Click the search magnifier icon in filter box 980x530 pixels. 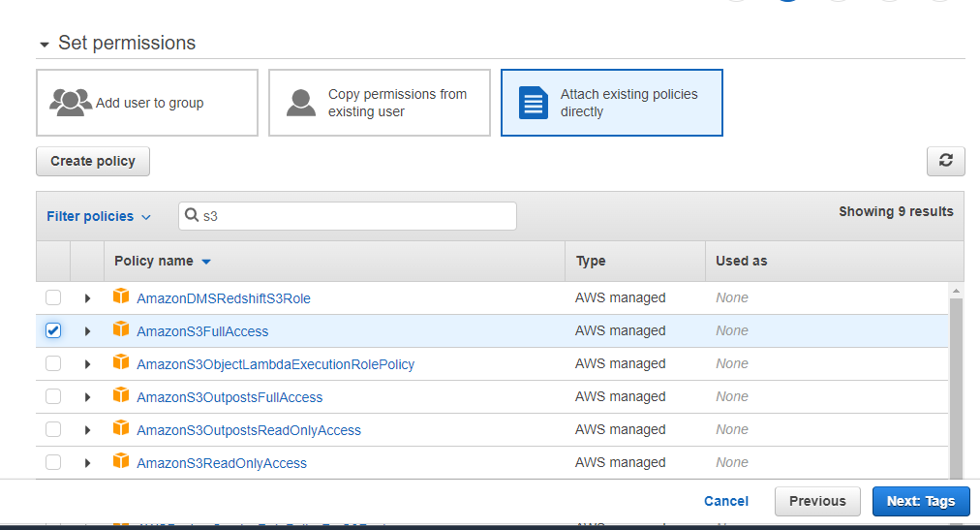pos(192,215)
